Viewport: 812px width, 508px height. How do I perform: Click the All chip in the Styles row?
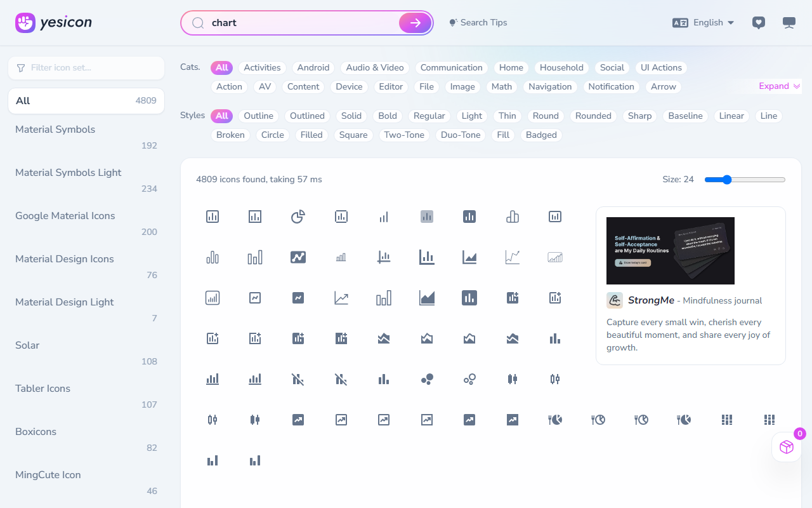pyautogui.click(x=221, y=116)
